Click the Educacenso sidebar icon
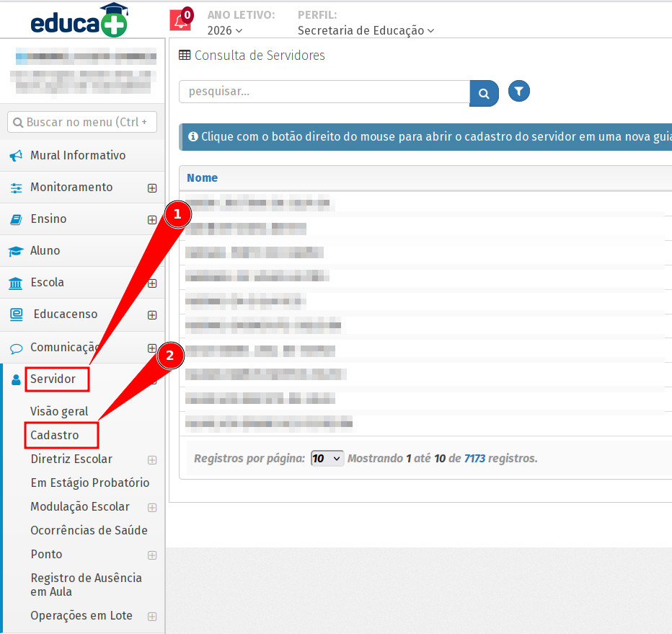Screen dimensions: 672x634 [x=16, y=314]
